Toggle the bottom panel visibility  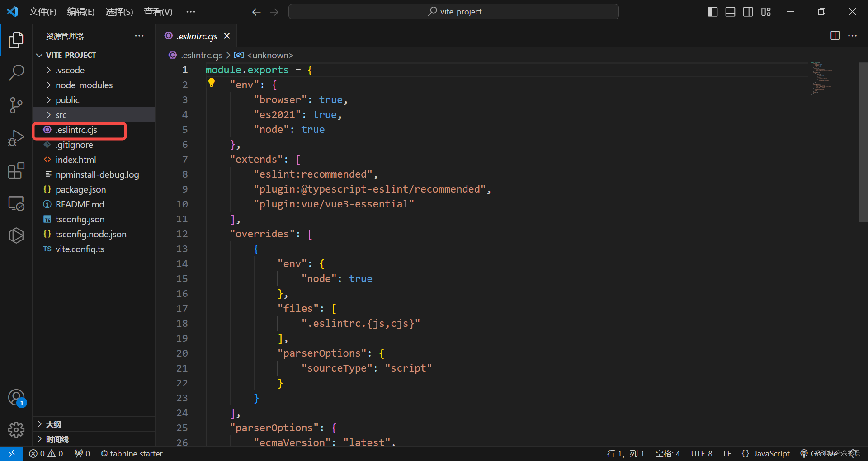coord(730,12)
